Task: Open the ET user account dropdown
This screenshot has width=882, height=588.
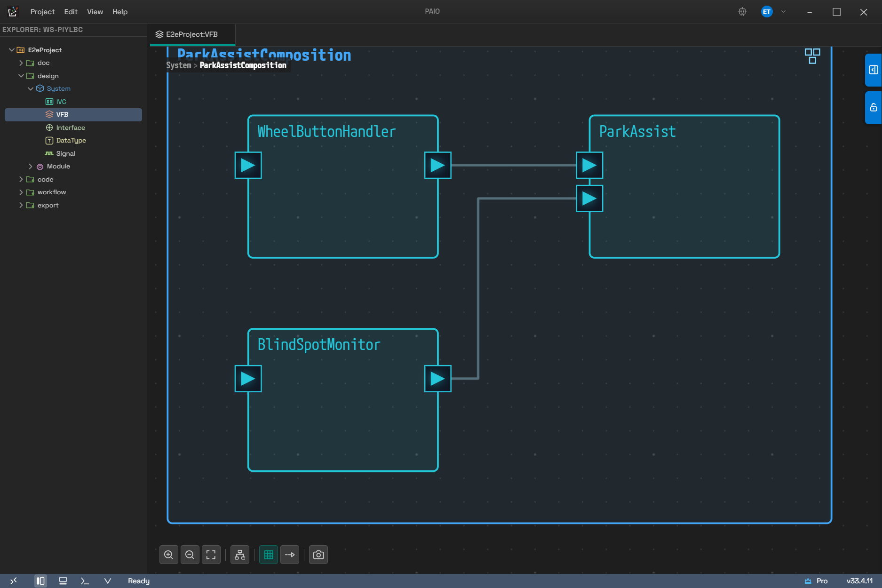Action: 783,12
